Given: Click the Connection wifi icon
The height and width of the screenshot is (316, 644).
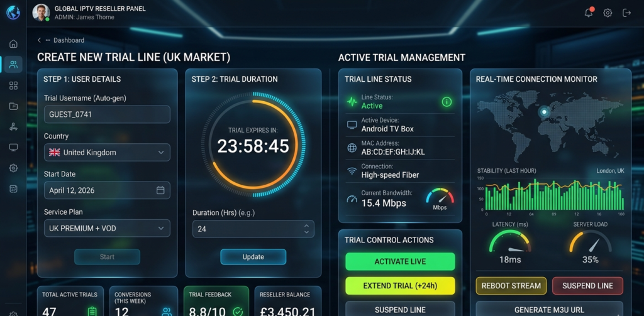Looking at the screenshot, I should (x=352, y=171).
